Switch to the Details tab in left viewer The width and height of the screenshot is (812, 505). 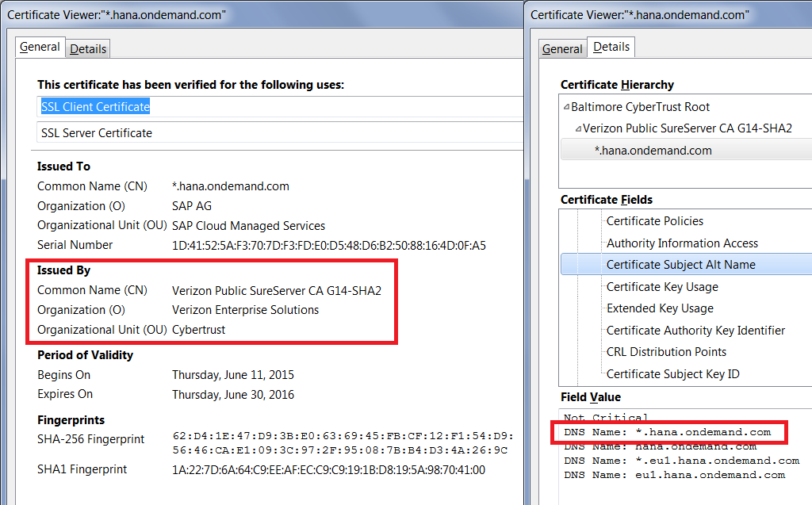coord(88,48)
